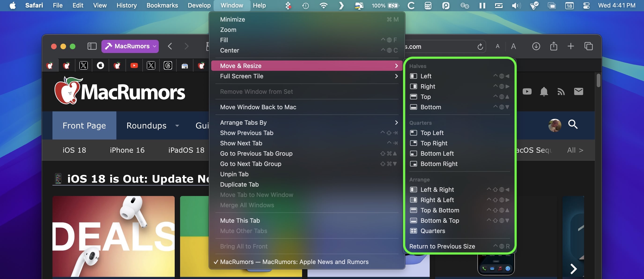Open the Safari downloads button
This screenshot has height=279, width=644.
pyautogui.click(x=536, y=46)
